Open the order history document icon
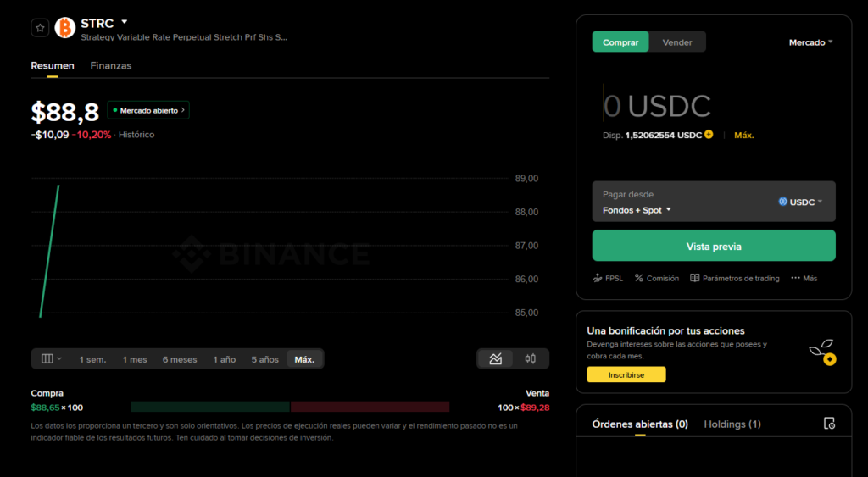Image resolution: width=868 pixels, height=477 pixels. click(829, 424)
